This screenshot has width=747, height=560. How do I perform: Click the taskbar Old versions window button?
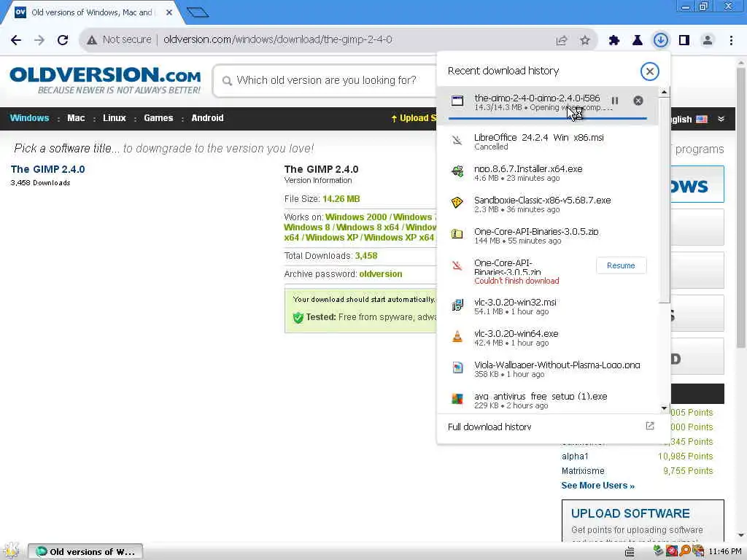coord(85,551)
